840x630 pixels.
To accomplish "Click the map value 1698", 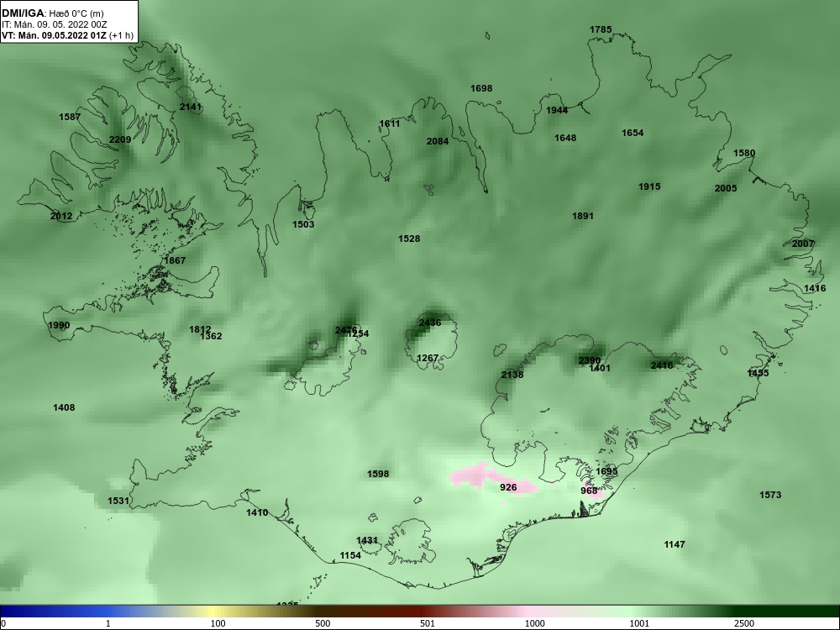I will pos(481,88).
